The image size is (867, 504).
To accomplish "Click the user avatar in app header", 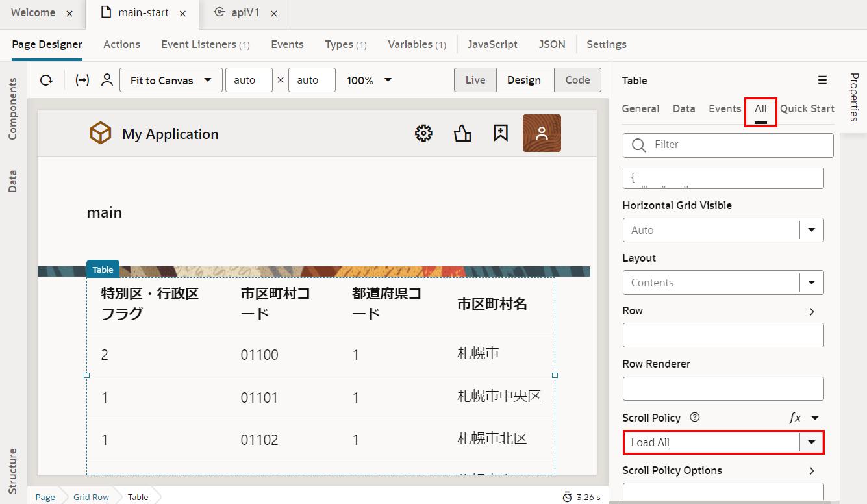I will click(x=542, y=134).
